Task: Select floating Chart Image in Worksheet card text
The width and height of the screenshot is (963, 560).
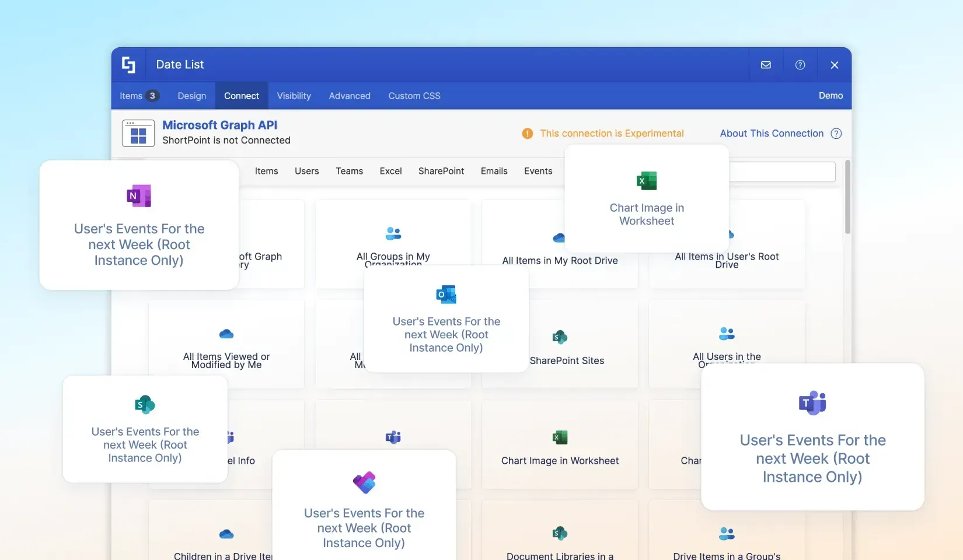Action: tap(647, 214)
